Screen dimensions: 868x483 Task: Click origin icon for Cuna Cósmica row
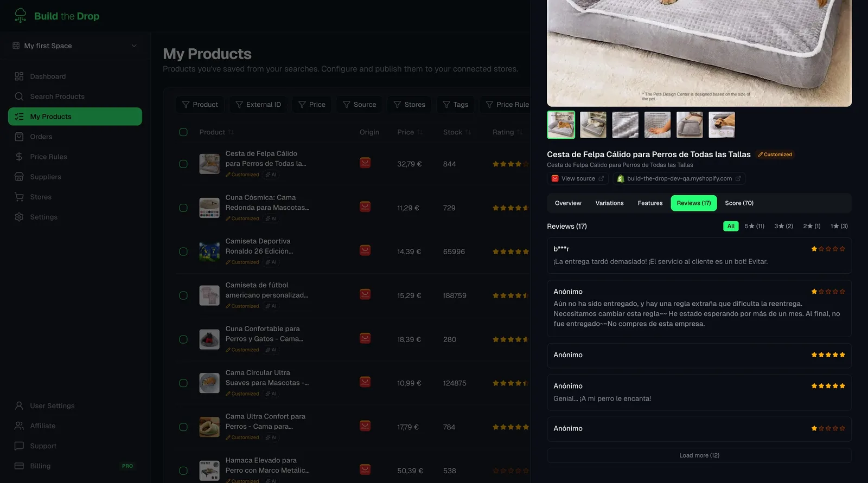(x=365, y=207)
